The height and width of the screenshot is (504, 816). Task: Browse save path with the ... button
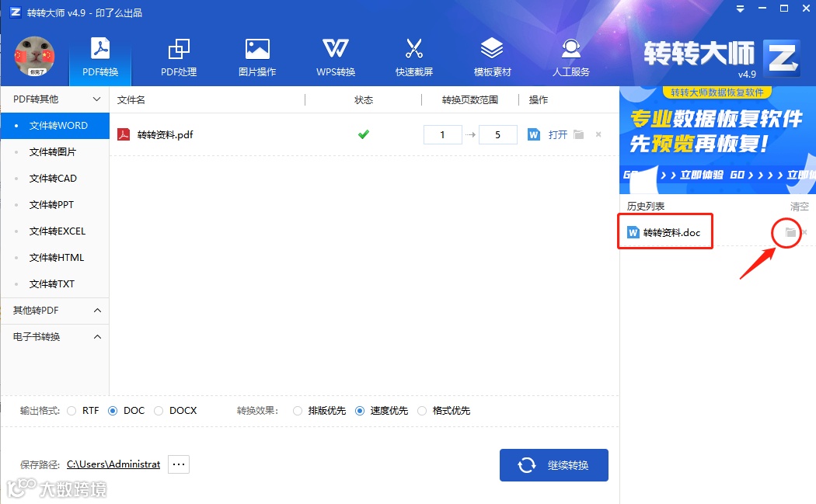[x=179, y=464]
